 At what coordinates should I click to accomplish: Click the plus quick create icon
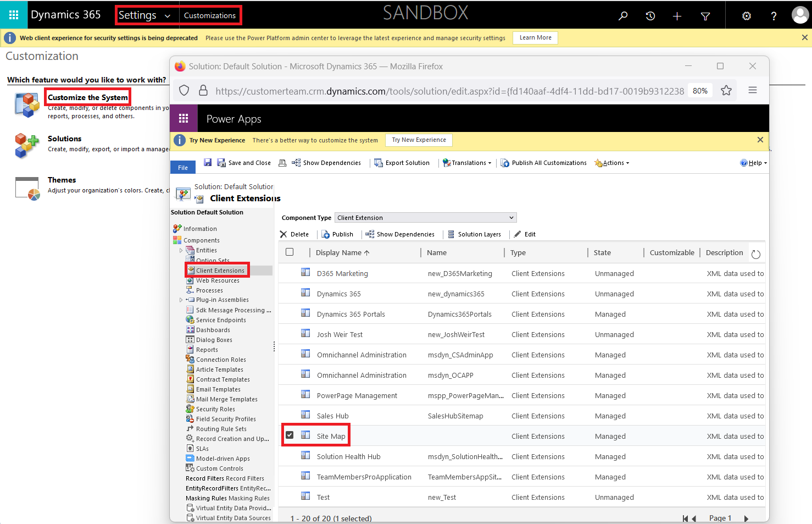click(x=677, y=16)
